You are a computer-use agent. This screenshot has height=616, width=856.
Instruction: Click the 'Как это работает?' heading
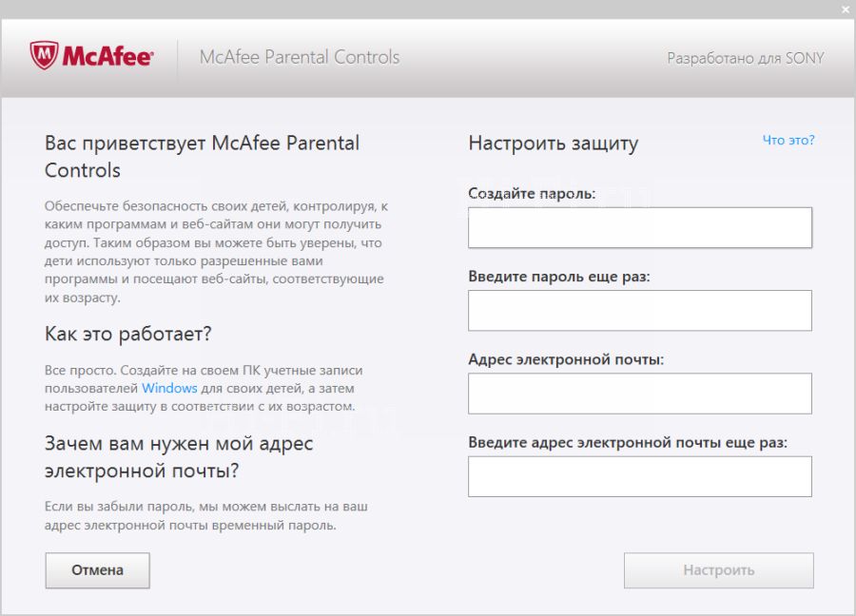(127, 334)
